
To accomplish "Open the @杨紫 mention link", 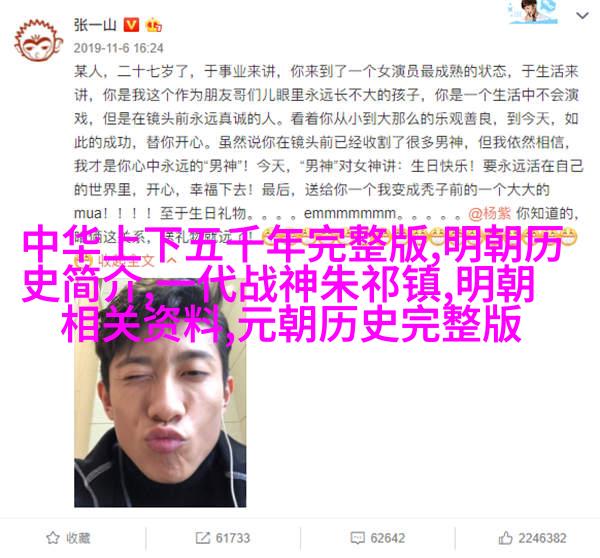I will 489,214.
